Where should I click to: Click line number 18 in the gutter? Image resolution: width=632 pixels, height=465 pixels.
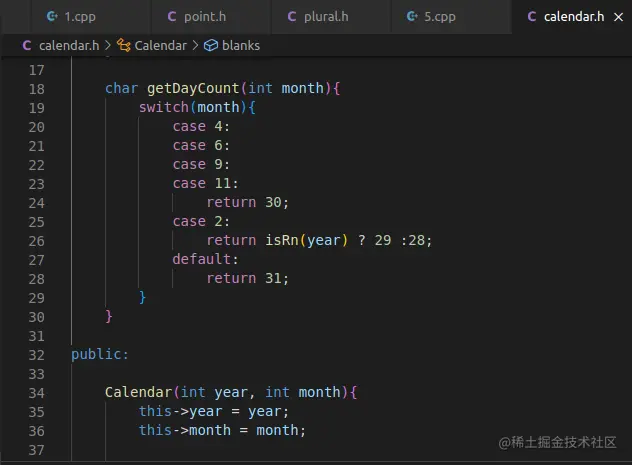[x=36, y=89]
